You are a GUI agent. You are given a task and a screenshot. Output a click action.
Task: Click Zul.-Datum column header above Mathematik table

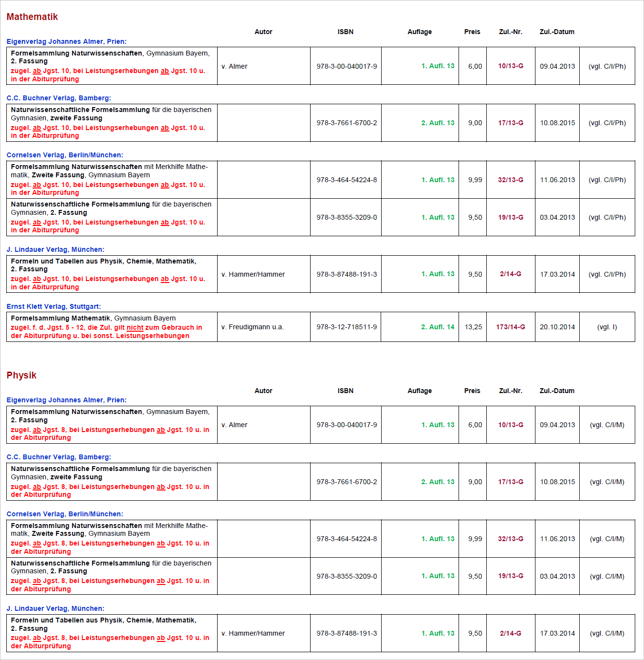pos(556,32)
